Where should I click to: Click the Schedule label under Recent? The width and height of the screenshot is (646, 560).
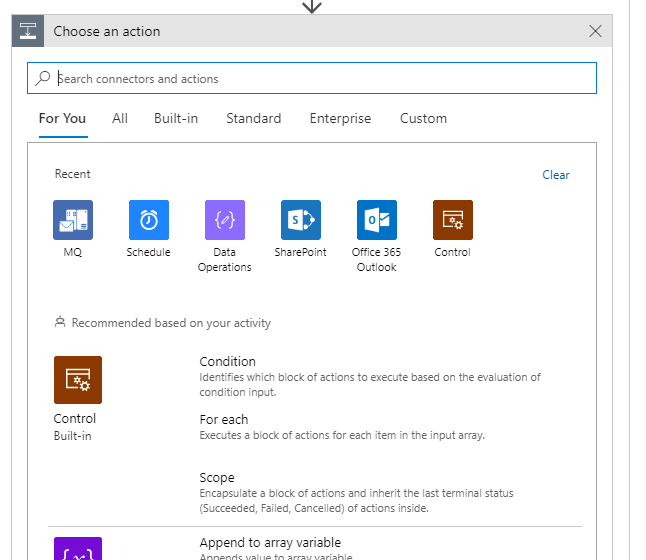click(148, 252)
